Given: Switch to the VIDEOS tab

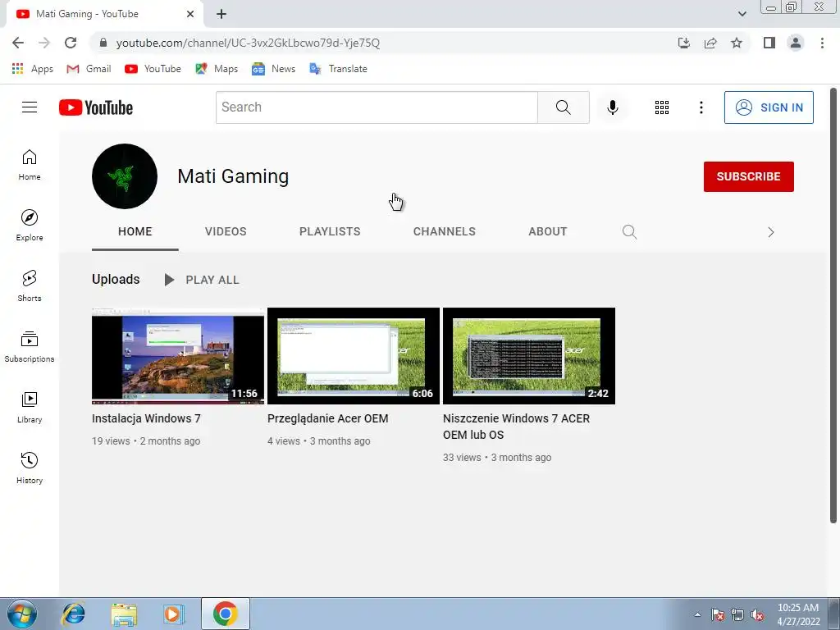Looking at the screenshot, I should 226,231.
